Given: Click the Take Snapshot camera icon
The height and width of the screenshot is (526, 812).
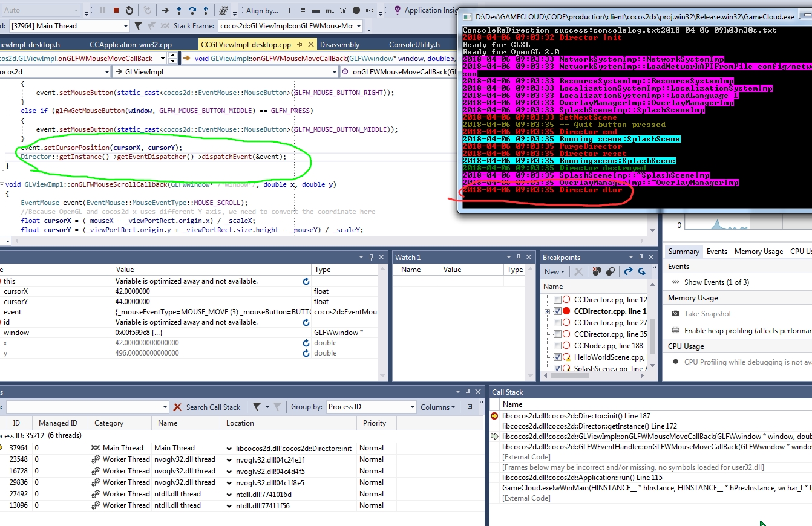Looking at the screenshot, I should 676,314.
